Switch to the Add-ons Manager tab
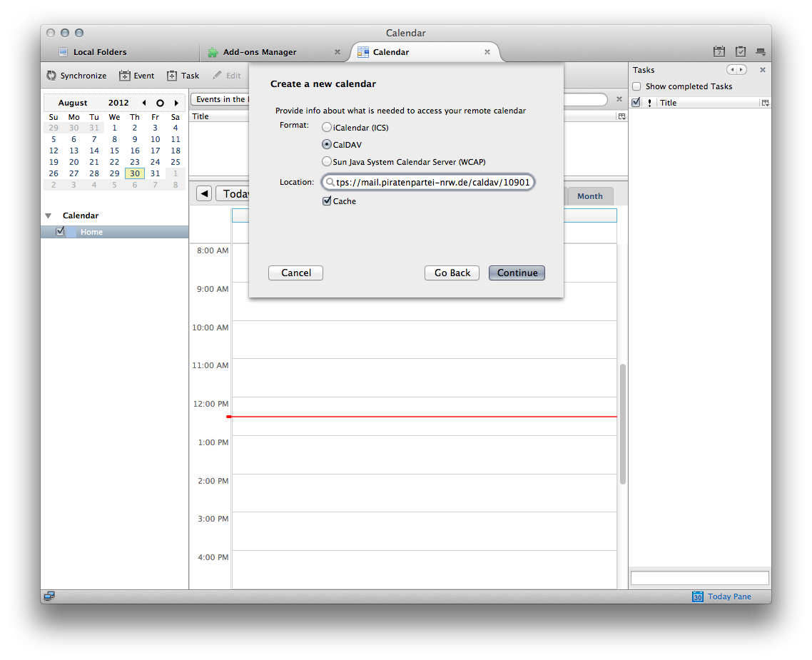Image resolution: width=812 pixels, height=660 pixels. [259, 52]
